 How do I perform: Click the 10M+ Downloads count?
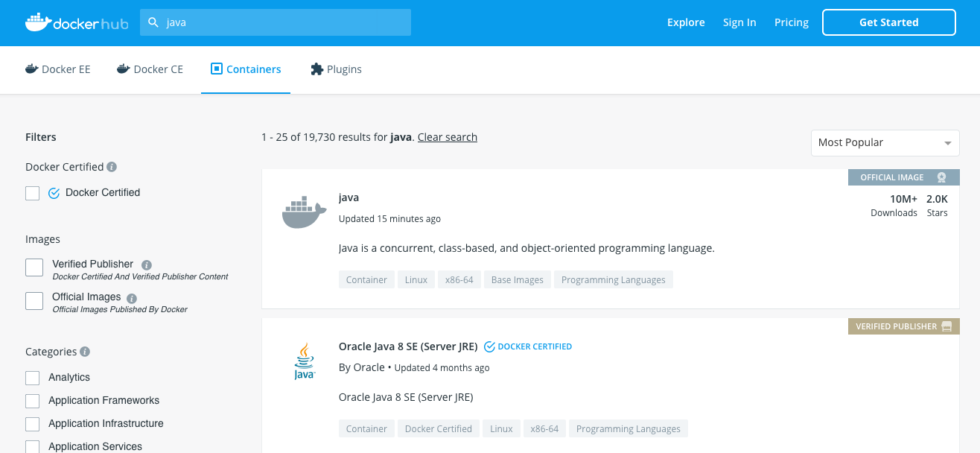click(x=894, y=206)
